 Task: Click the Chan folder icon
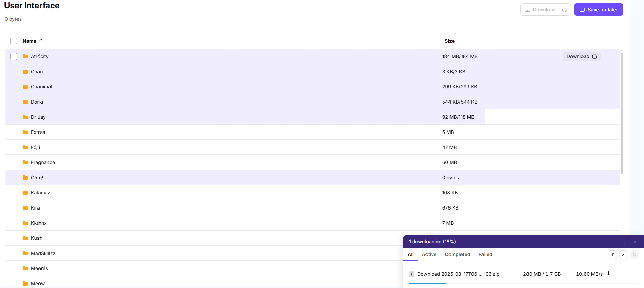[x=25, y=72]
